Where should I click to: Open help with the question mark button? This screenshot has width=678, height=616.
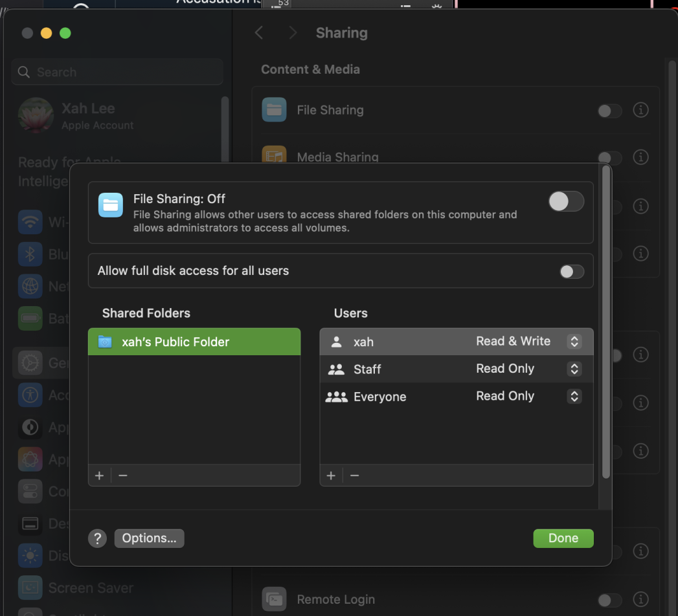pos(98,538)
